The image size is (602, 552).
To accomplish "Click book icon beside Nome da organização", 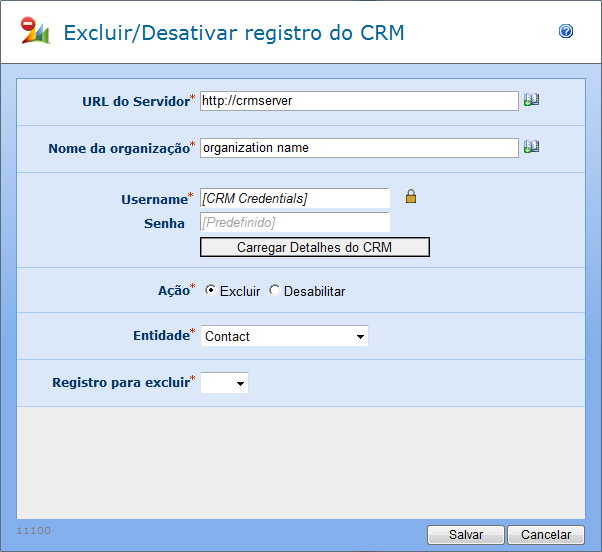I will coord(531,147).
